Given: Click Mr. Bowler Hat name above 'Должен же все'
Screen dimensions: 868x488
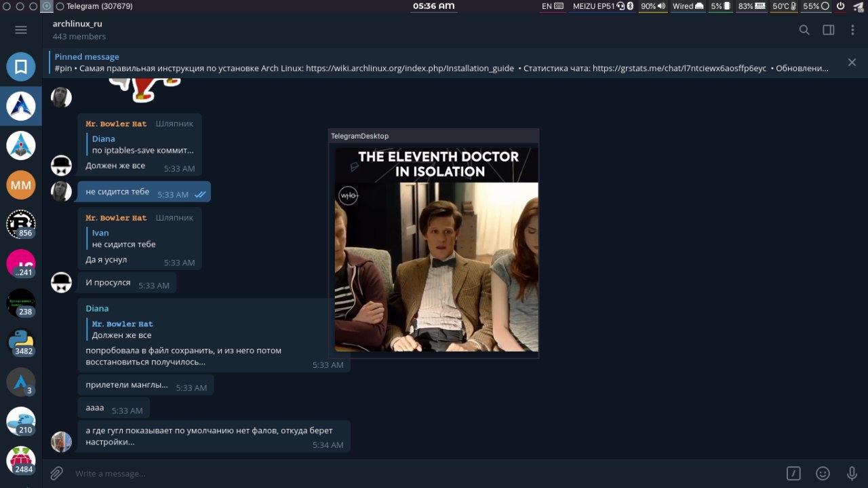Looking at the screenshot, I should 116,124.
